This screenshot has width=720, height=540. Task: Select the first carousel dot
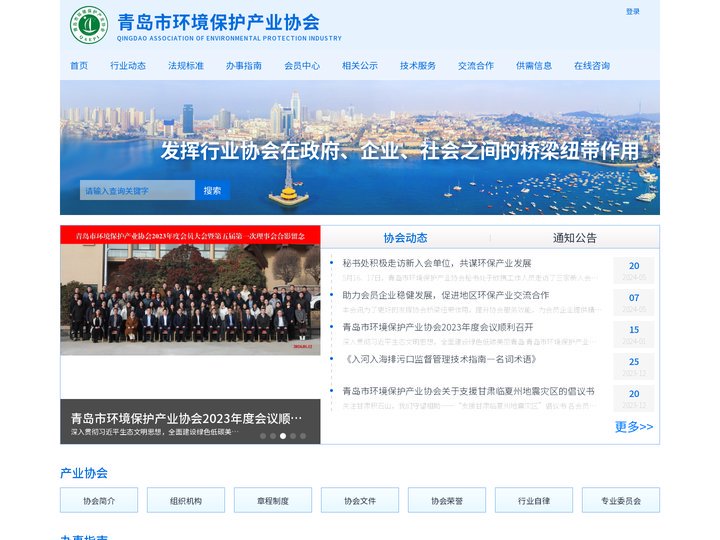point(263,436)
